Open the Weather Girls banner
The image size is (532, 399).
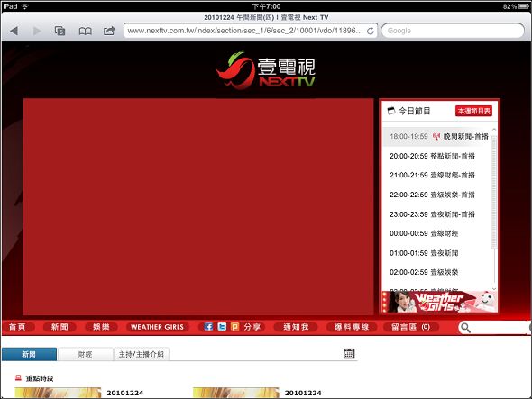[440, 302]
